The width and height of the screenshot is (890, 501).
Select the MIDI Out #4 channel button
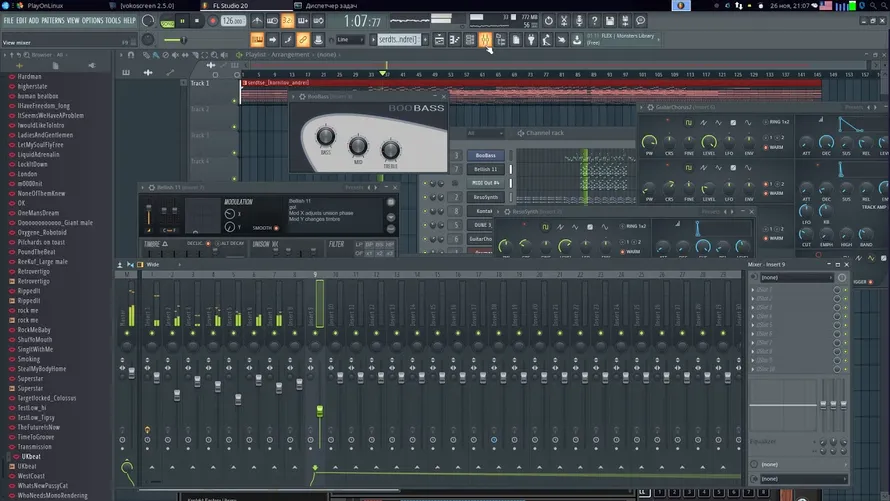click(485, 183)
